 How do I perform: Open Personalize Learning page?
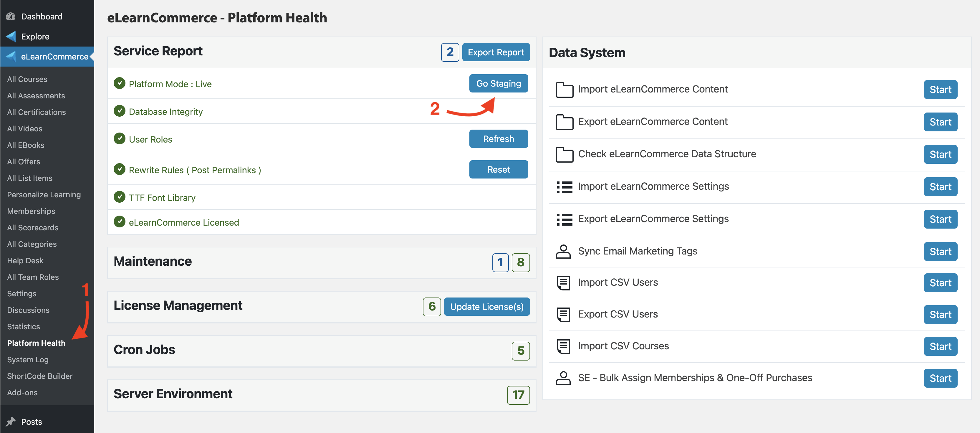pyautogui.click(x=44, y=194)
